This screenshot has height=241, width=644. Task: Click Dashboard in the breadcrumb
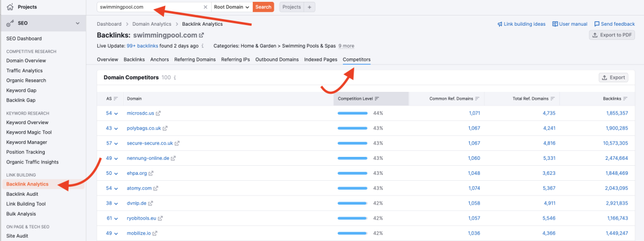pyautogui.click(x=109, y=24)
